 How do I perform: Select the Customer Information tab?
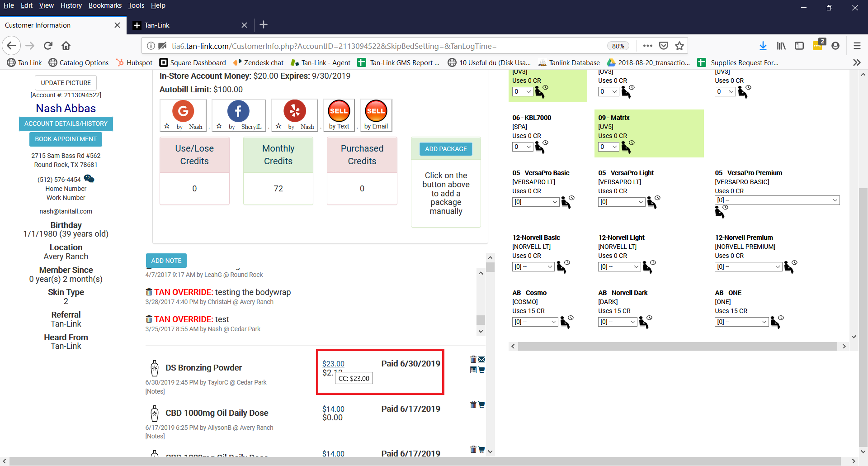coord(62,25)
